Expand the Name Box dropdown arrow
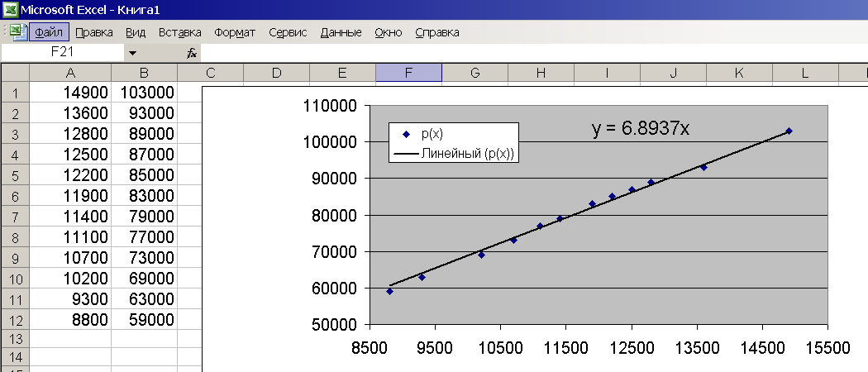The image size is (868, 372). coord(132,53)
